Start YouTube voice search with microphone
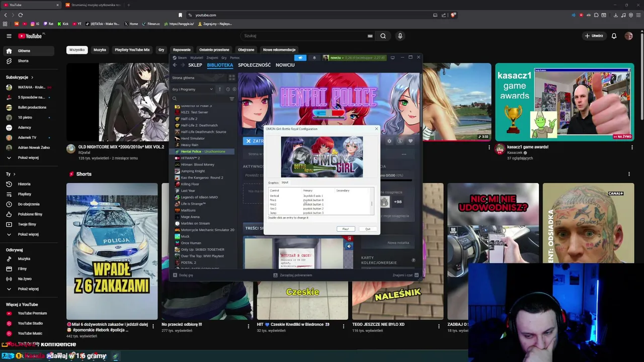Screen dimensions: 644x362 click(x=400, y=36)
